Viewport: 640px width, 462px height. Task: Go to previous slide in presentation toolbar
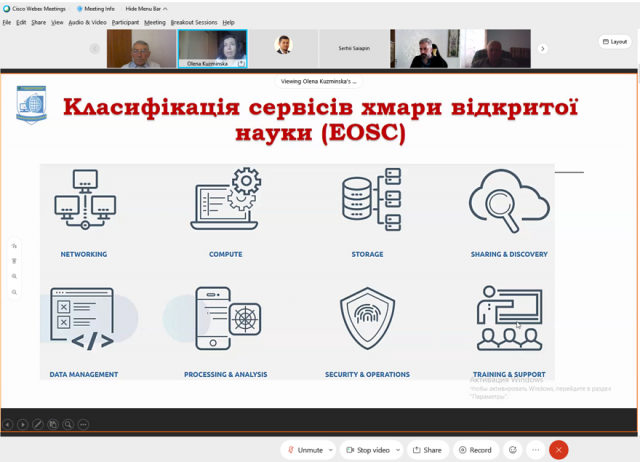(8, 424)
